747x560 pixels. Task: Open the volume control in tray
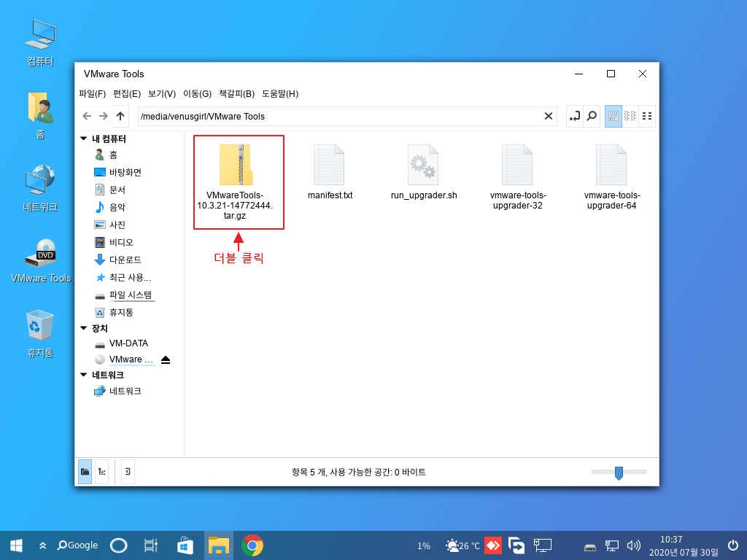[x=634, y=545]
